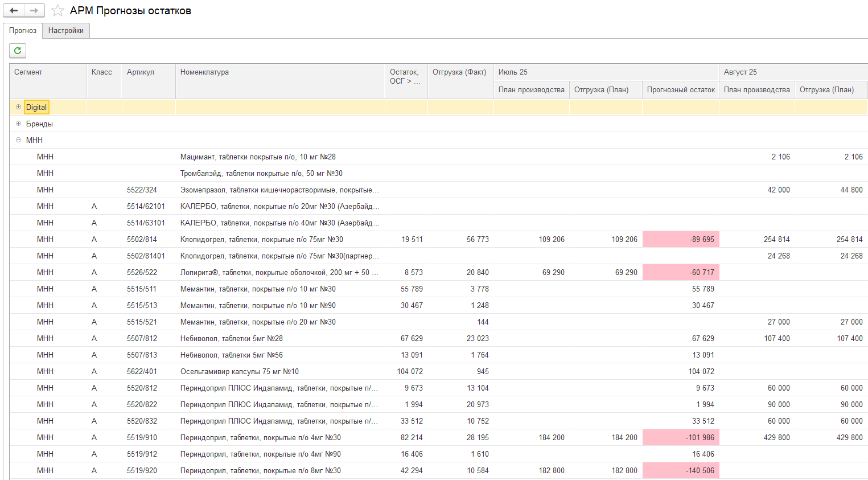Switch to the Настройки tab
The image size is (868, 480).
66,31
